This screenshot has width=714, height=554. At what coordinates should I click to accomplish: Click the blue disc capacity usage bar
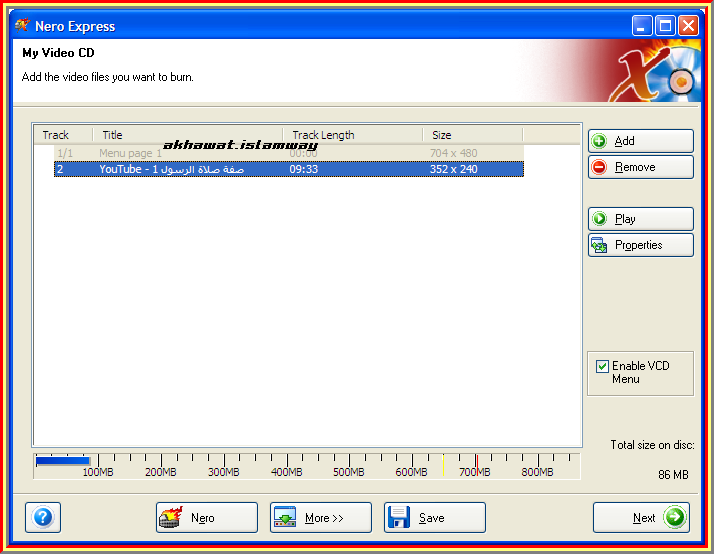click(62, 461)
